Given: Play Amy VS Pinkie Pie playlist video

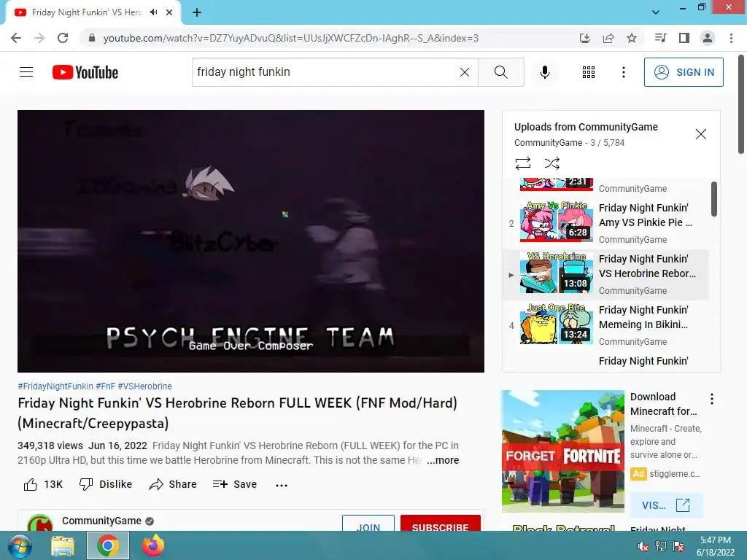Looking at the screenshot, I should [x=557, y=221].
